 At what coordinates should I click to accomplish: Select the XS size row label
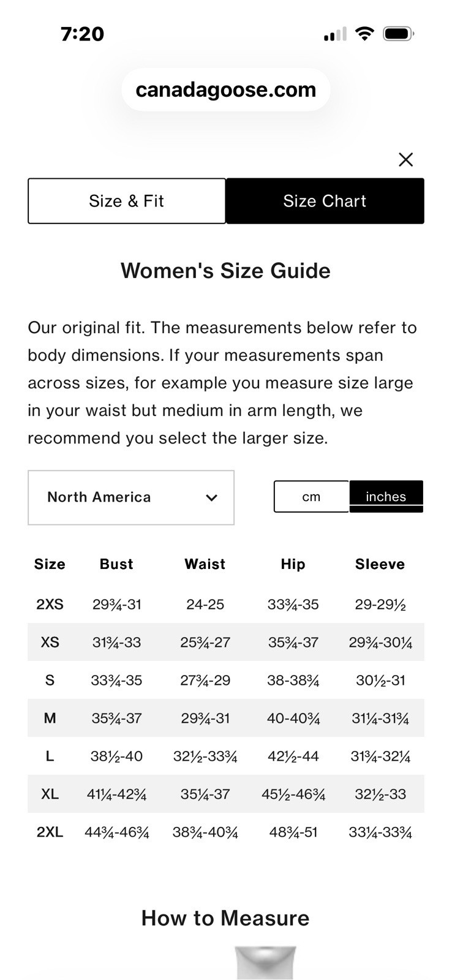pos(50,642)
